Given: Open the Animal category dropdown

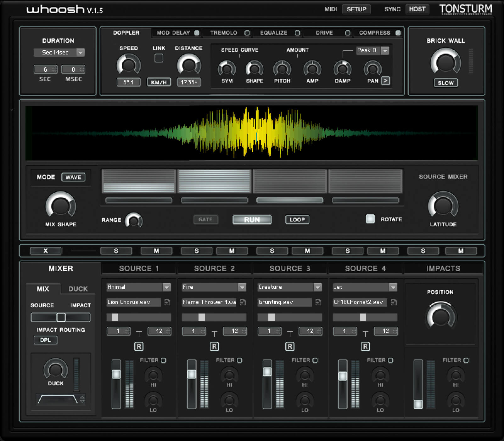Looking at the screenshot, I should 139,287.
